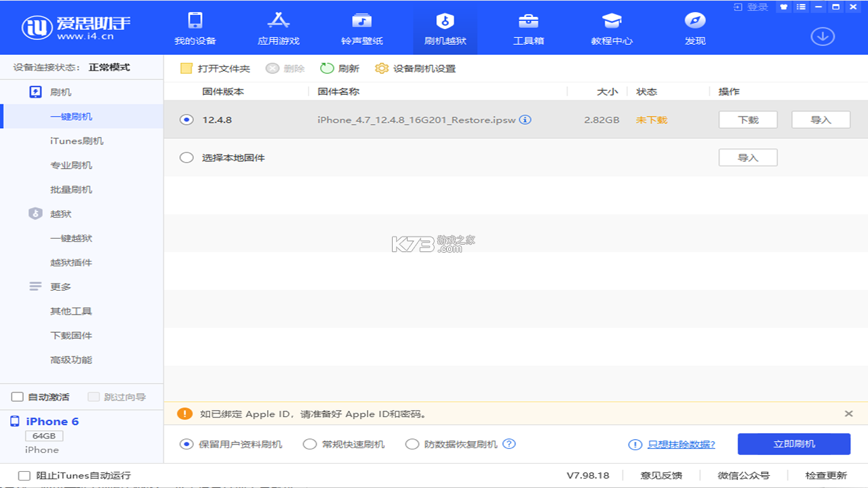Open the 教程中心 tutorial tab
Viewport: 868px width, 488px height.
click(612, 28)
